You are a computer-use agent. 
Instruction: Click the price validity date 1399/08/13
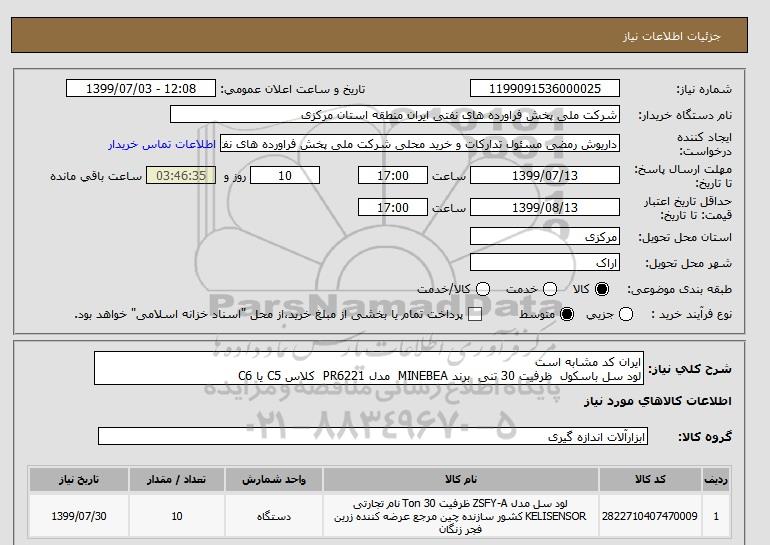pos(545,207)
